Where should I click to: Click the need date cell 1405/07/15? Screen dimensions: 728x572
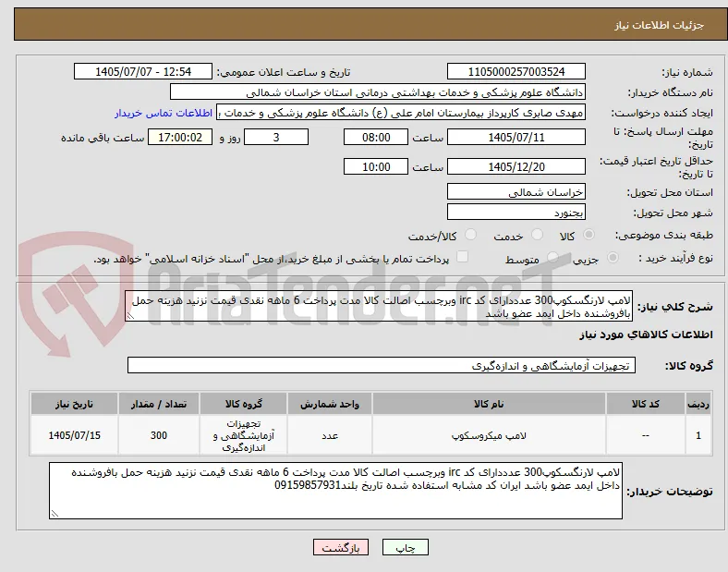(74, 435)
